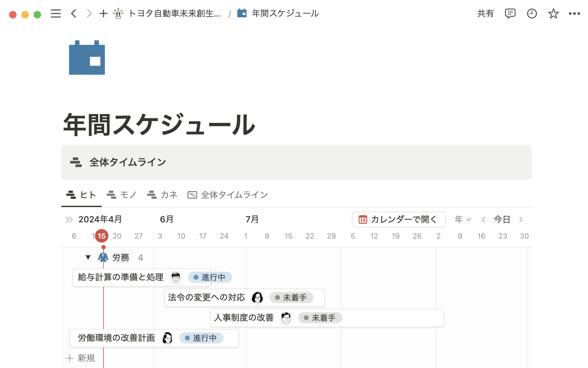Add a new entry via 新規
Viewport: 588px width, 368px height.
tap(81, 358)
